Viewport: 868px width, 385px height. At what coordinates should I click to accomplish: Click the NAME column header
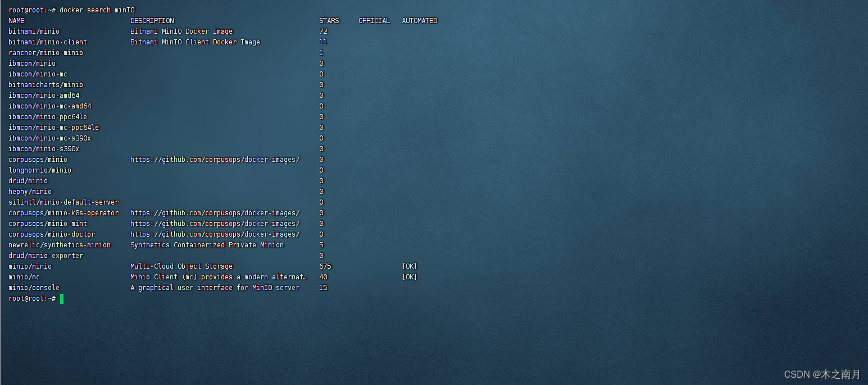pos(16,21)
